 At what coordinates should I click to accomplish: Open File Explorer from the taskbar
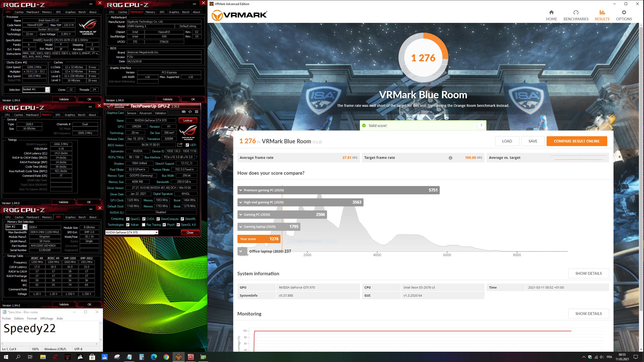point(43,357)
